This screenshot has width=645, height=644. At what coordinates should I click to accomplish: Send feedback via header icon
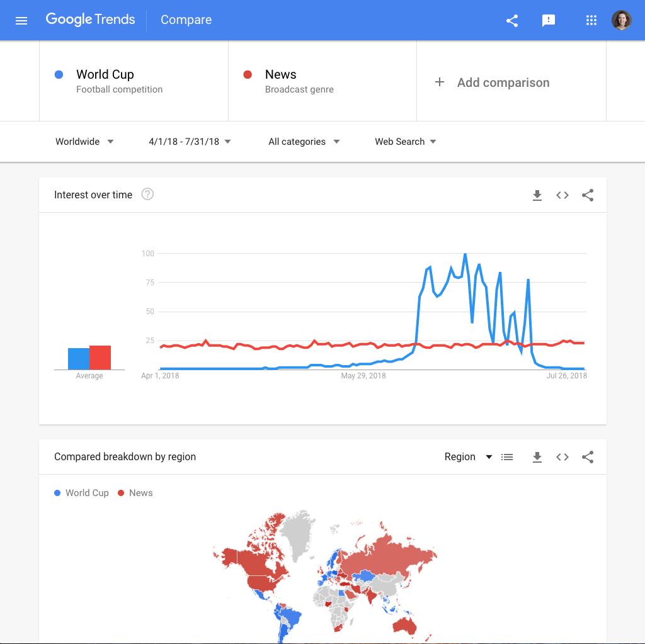(549, 21)
